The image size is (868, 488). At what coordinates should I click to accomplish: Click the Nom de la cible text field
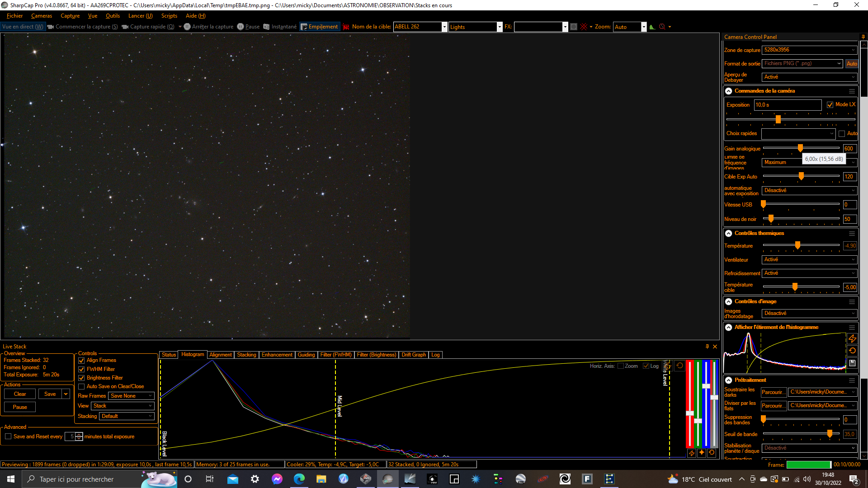click(417, 27)
